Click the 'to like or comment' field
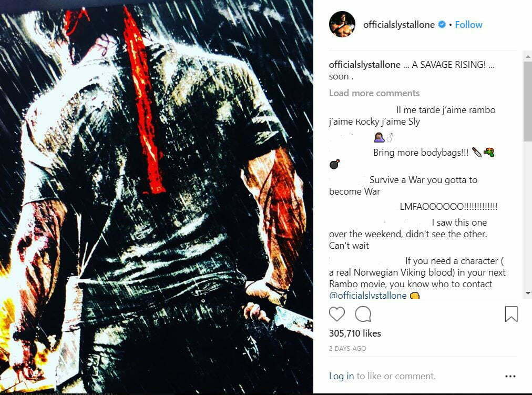 396,376
